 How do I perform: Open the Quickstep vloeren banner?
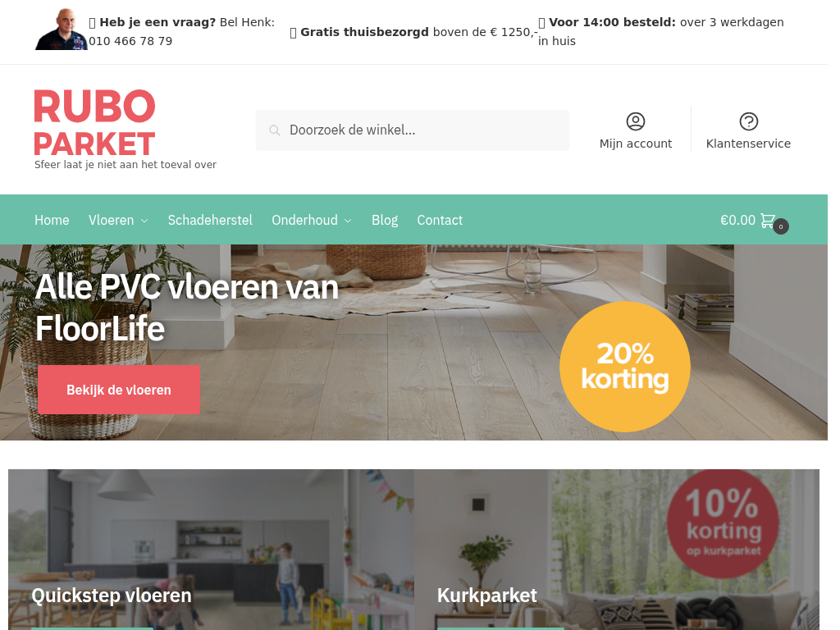pos(211,550)
